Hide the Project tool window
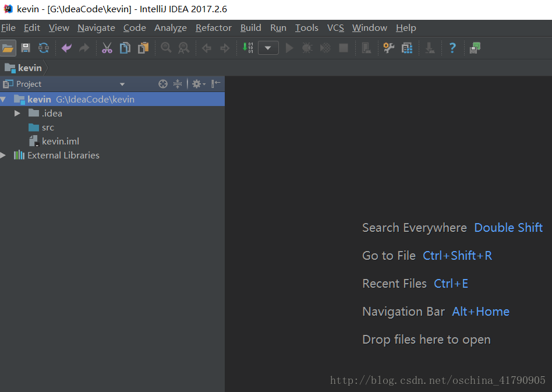This screenshot has height=392, width=552. pos(215,83)
